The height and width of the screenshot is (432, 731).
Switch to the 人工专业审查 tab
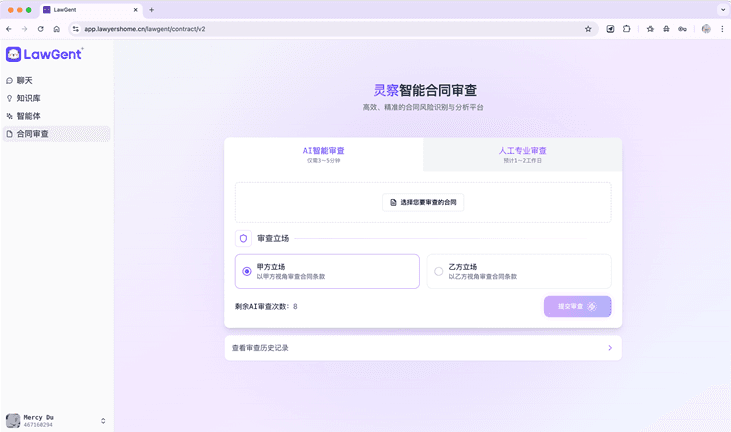pyautogui.click(x=522, y=154)
